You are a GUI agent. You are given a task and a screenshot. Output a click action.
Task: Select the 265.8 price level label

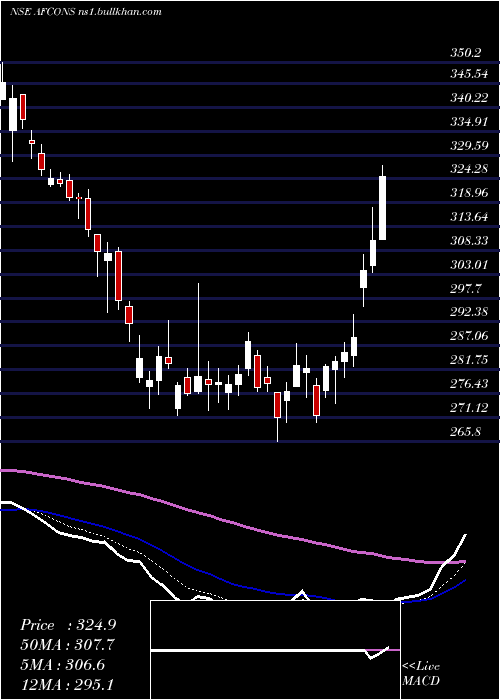point(466,431)
